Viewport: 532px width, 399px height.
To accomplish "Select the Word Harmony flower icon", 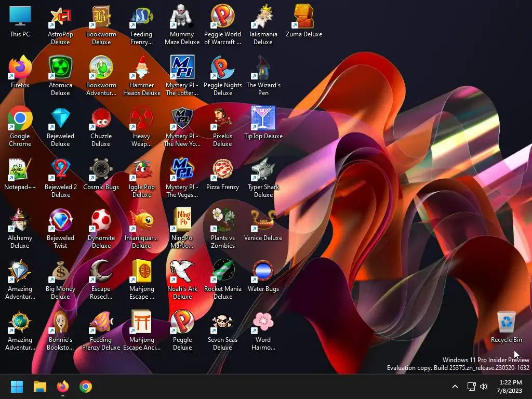I will point(263,322).
